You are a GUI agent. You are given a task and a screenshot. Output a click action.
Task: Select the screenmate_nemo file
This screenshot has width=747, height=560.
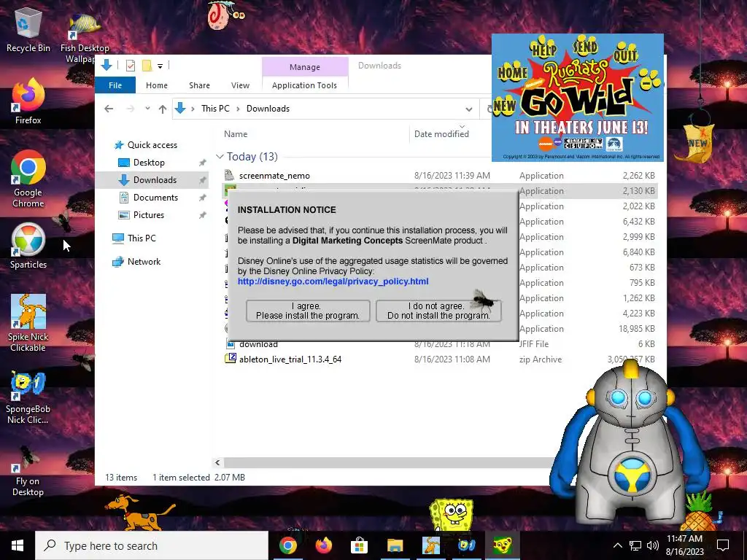(274, 176)
